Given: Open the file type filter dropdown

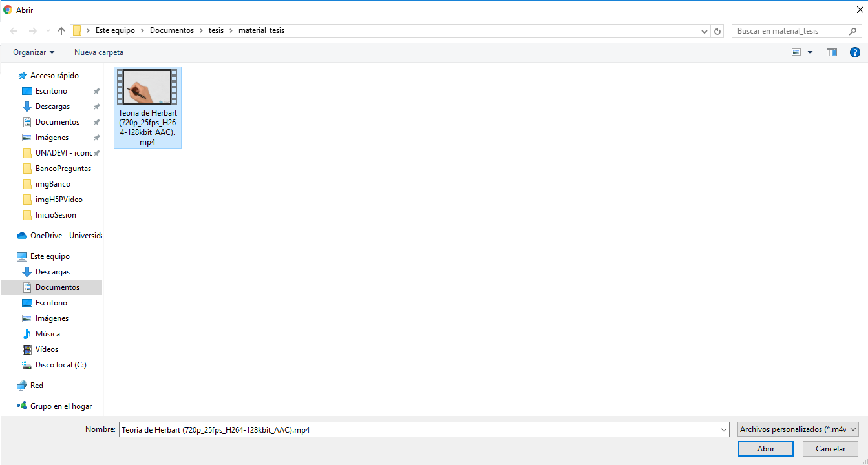Looking at the screenshot, I should click(798, 429).
